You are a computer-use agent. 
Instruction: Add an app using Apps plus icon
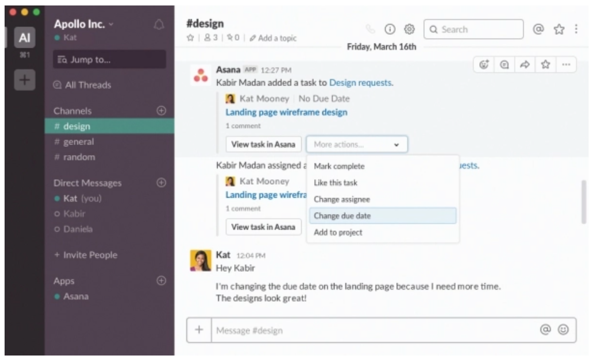click(x=161, y=280)
